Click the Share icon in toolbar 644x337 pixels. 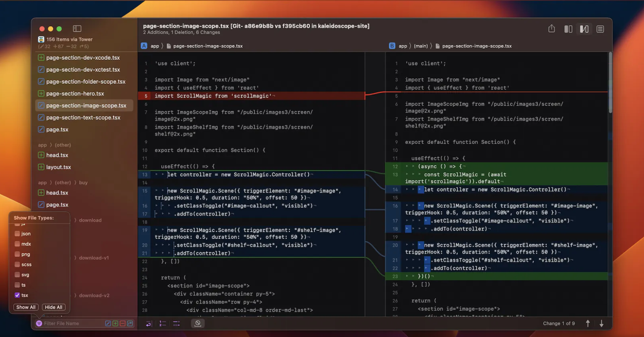point(551,29)
